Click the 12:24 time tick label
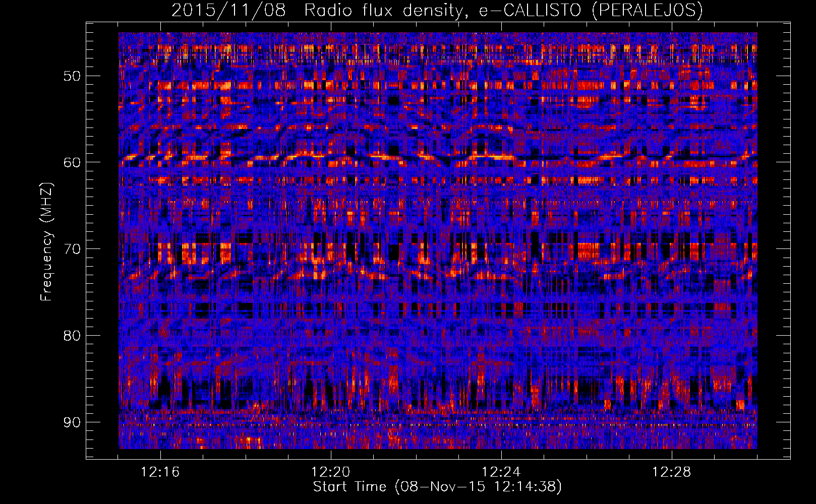This screenshot has height=504, width=816. [501, 472]
